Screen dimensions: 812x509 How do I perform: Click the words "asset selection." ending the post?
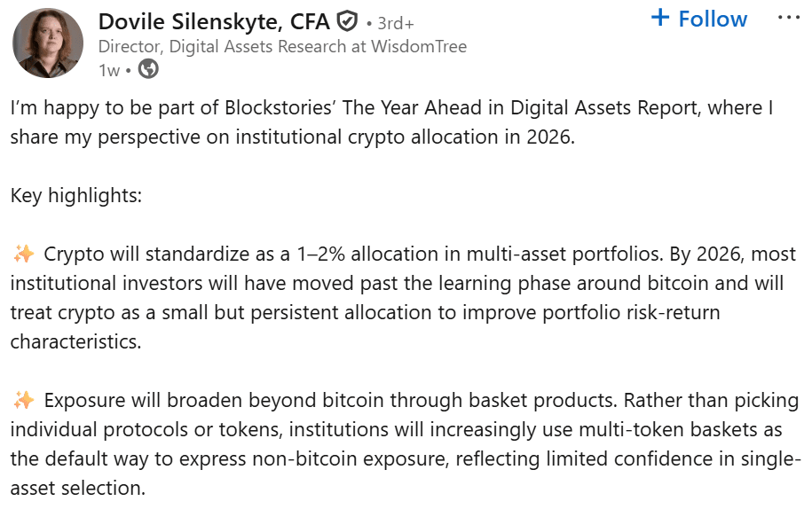pos(76,487)
